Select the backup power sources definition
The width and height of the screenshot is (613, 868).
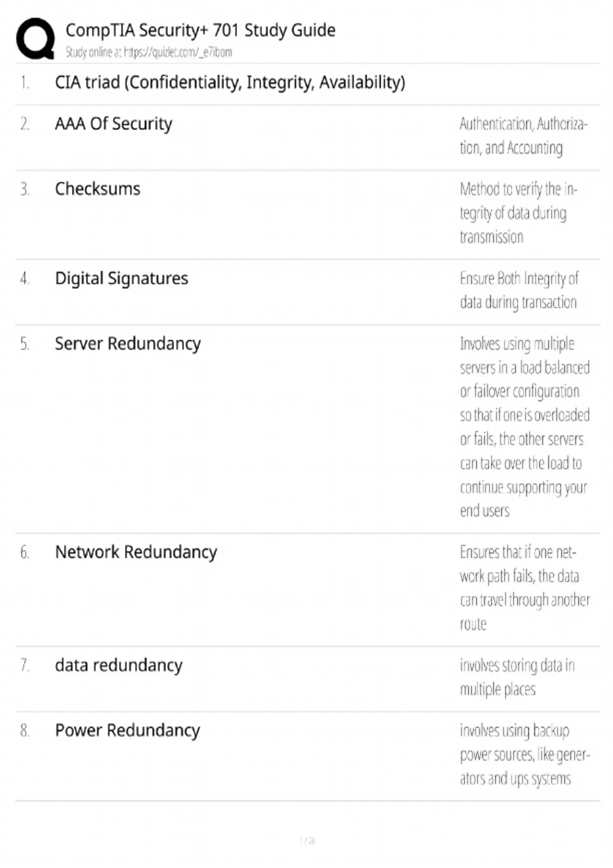coord(524,754)
